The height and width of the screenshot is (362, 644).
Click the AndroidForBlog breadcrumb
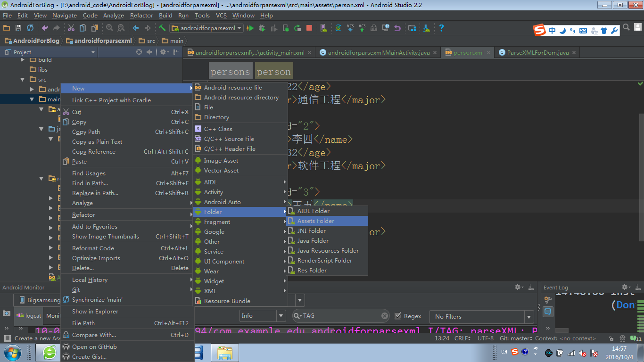point(32,41)
